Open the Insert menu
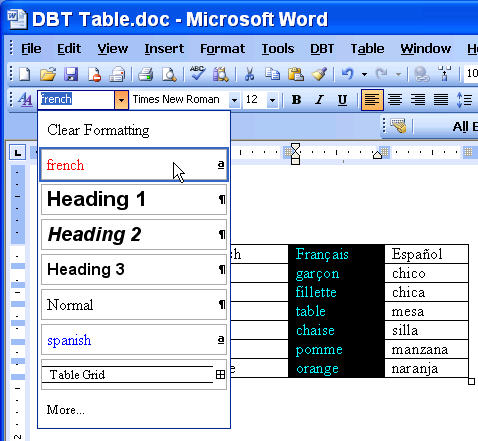This screenshot has width=478, height=441. (164, 49)
